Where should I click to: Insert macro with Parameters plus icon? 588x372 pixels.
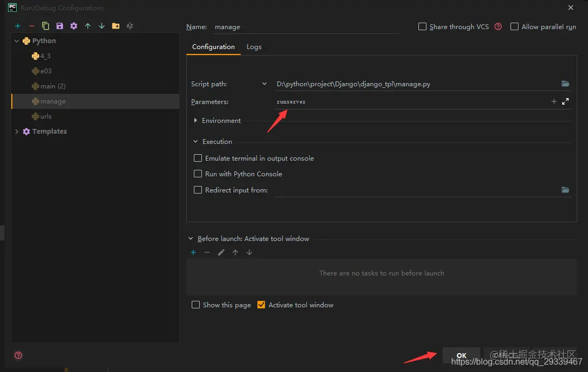point(554,101)
